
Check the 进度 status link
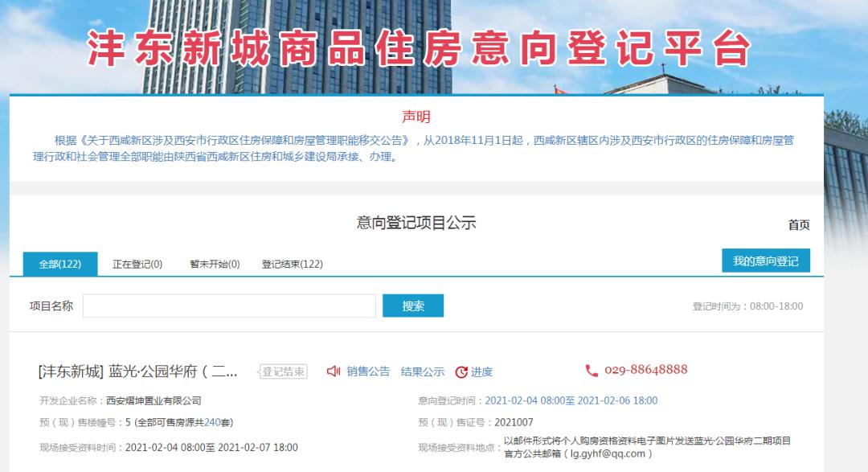pyautogui.click(x=484, y=371)
